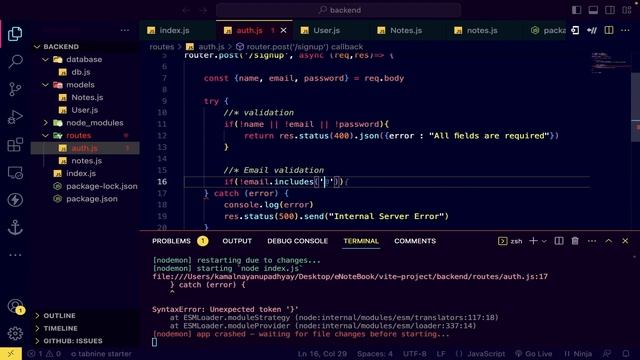Customize layout icon in title bar
Image resolution: width=640 pixels, height=360 pixels.
point(627,10)
